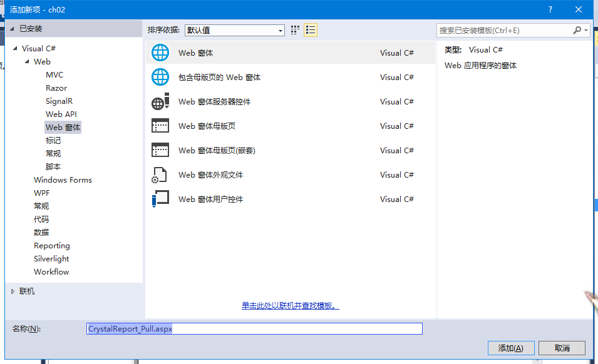Select Silverlight category
The height and width of the screenshot is (364, 598).
(x=51, y=258)
